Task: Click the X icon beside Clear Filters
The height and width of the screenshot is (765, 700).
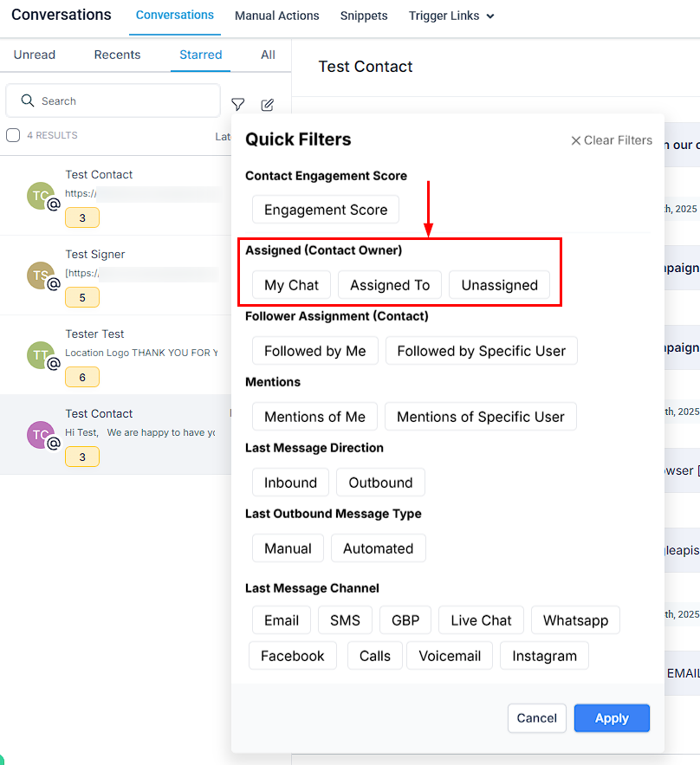Action: 575,140
